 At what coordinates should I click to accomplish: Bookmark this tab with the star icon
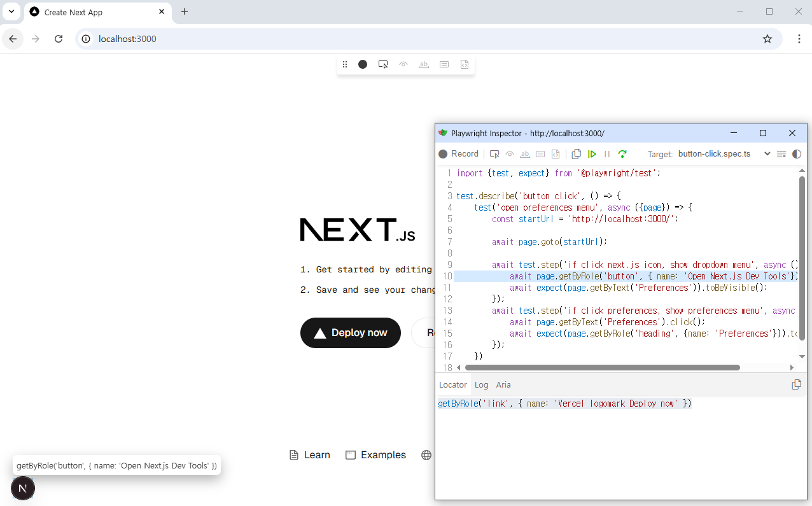767,39
